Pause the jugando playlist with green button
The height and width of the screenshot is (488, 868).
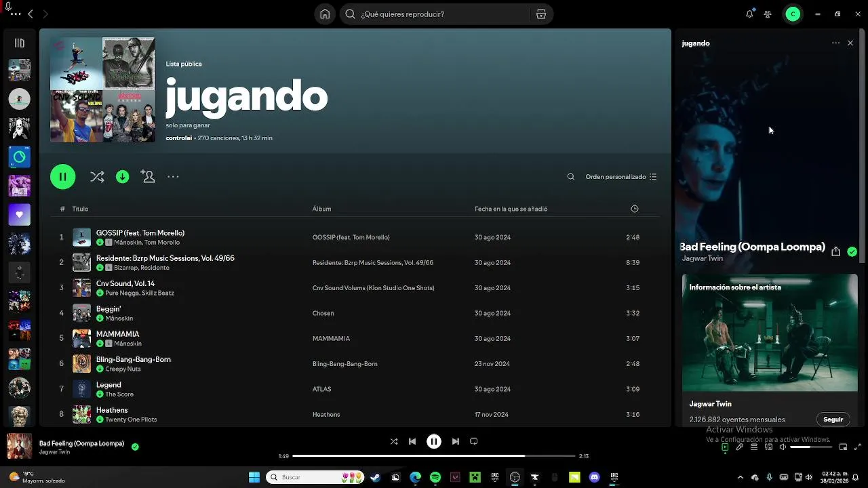pos(62,177)
